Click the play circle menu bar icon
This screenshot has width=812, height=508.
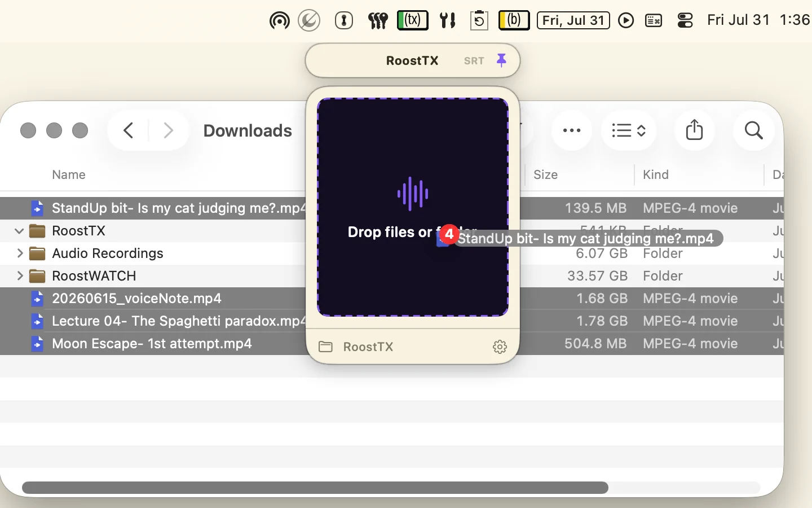(x=626, y=21)
